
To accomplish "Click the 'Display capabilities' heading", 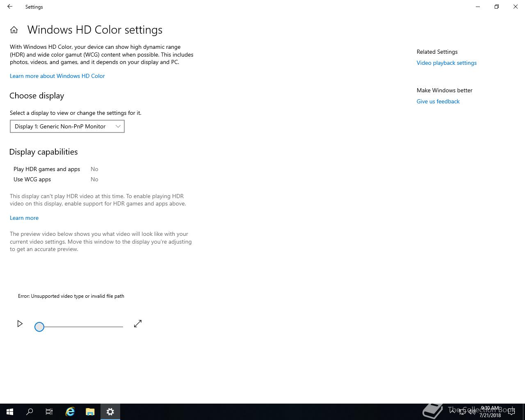I will click(x=43, y=152).
